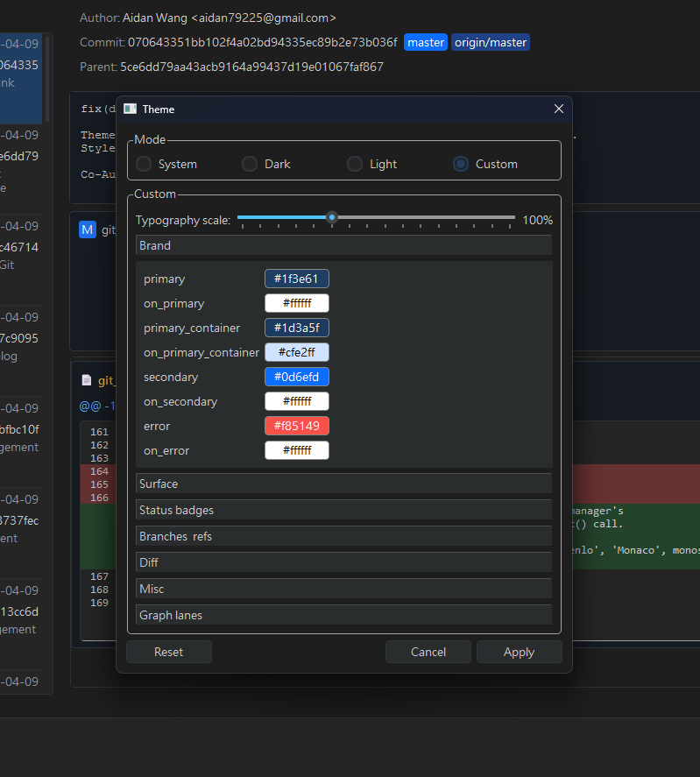Screen dimensions: 700x777
Task: Apply the theme settings
Action: (x=519, y=652)
